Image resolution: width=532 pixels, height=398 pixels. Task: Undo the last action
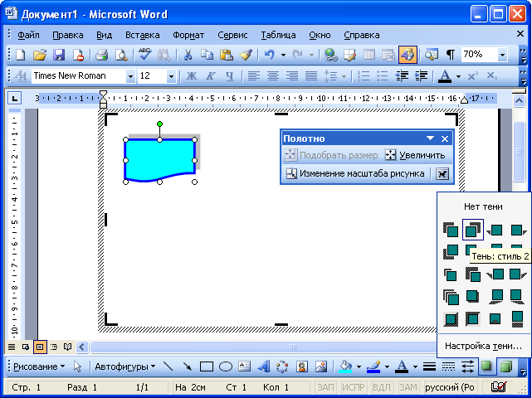(269, 55)
